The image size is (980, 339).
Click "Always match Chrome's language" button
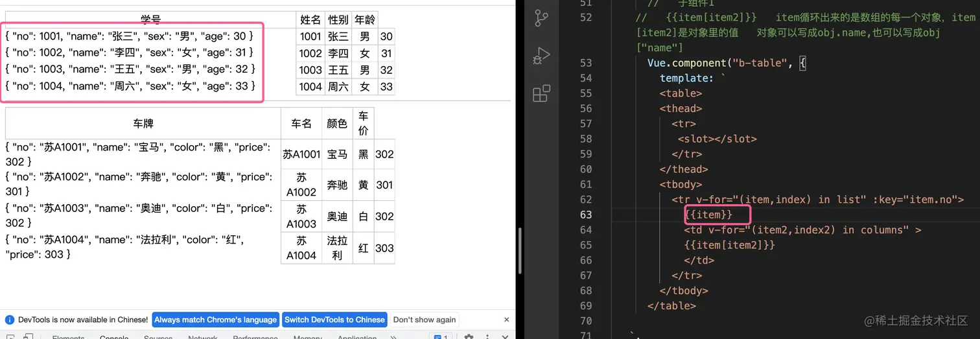coord(215,320)
